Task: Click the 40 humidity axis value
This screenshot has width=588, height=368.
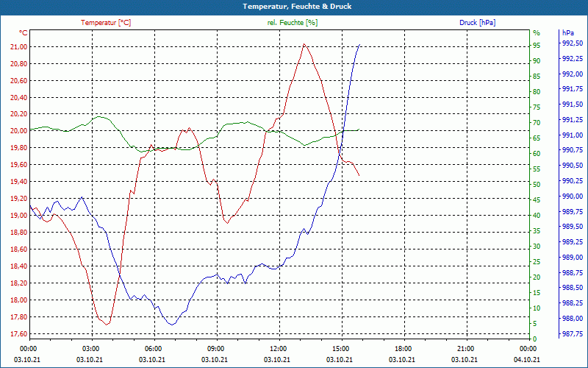Action: [x=537, y=216]
